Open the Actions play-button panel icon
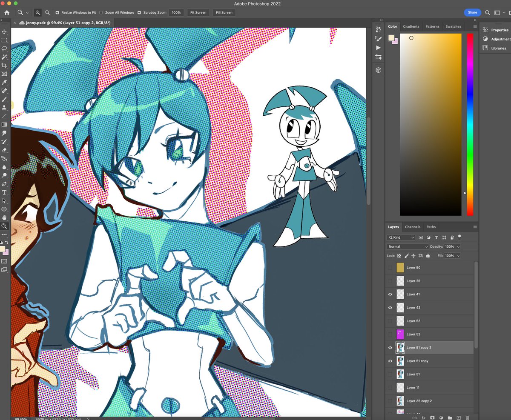The image size is (511, 420). (378, 48)
